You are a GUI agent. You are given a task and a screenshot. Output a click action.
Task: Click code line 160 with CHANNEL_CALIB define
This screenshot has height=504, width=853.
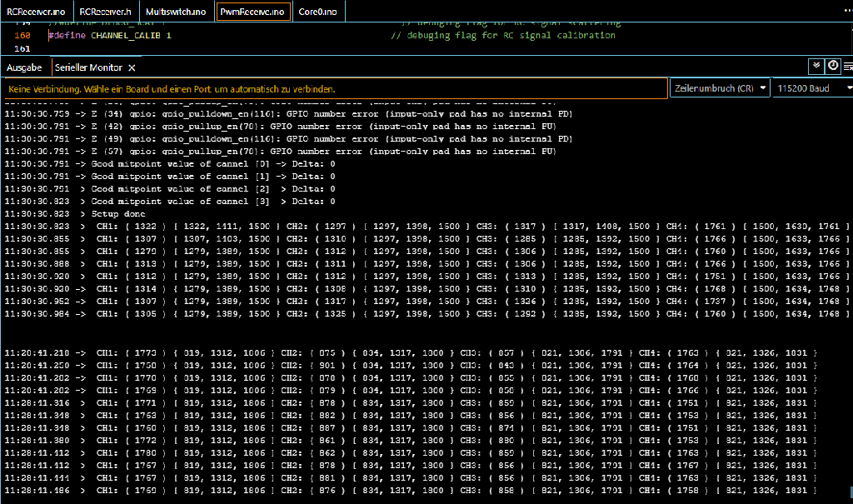tap(110, 36)
